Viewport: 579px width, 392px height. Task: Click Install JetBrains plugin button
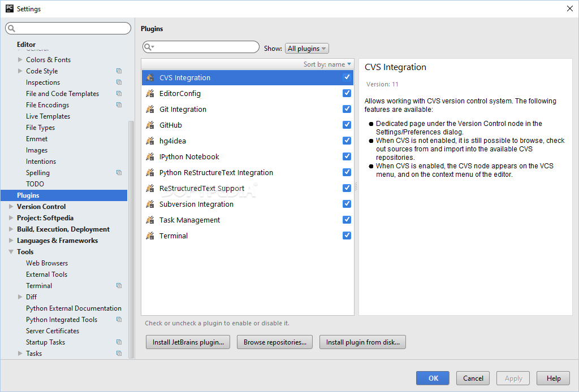coord(188,342)
